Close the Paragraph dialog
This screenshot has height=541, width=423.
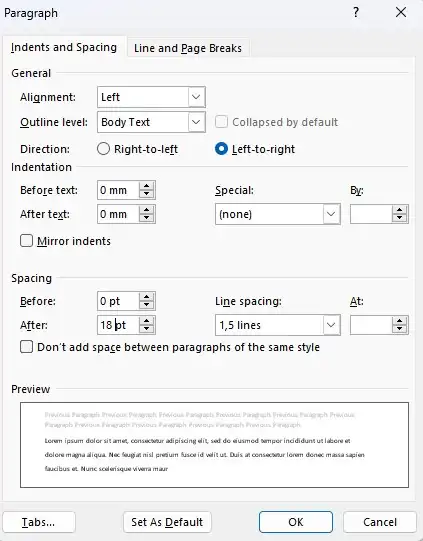[401, 13]
